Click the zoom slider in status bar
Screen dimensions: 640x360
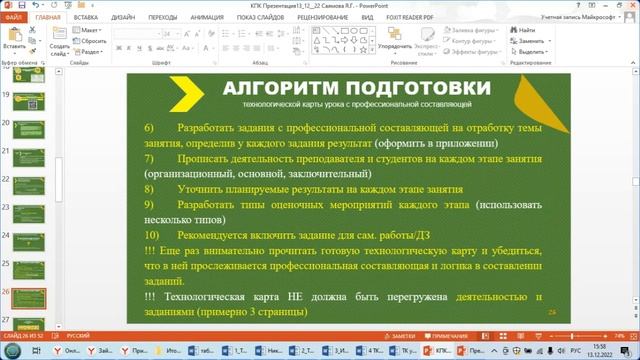click(x=578, y=336)
